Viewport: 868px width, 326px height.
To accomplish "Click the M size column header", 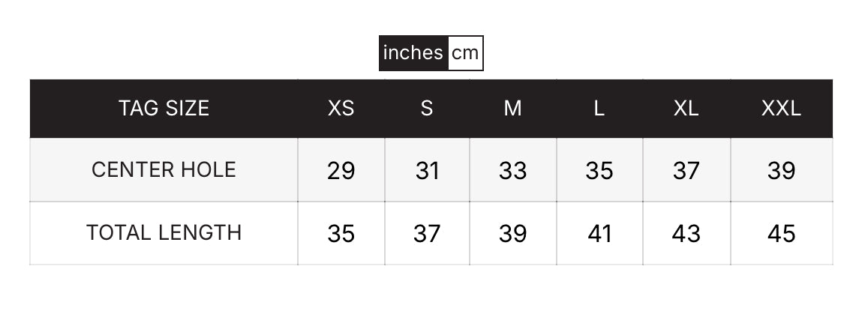I will pos(513,108).
